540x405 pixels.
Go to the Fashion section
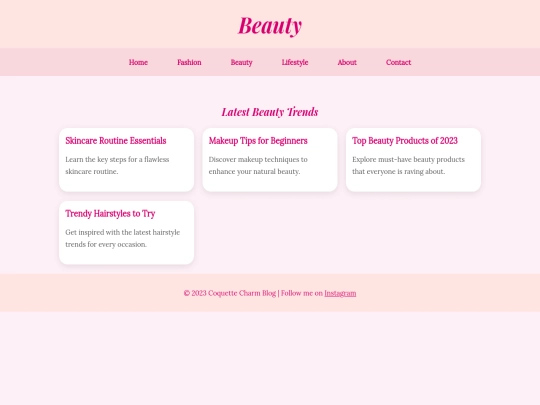(x=189, y=62)
